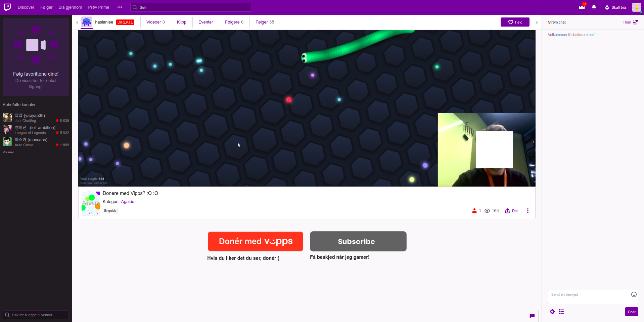644x322 pixels.
Task: Click the Skaff bits button
Action: [615, 7]
